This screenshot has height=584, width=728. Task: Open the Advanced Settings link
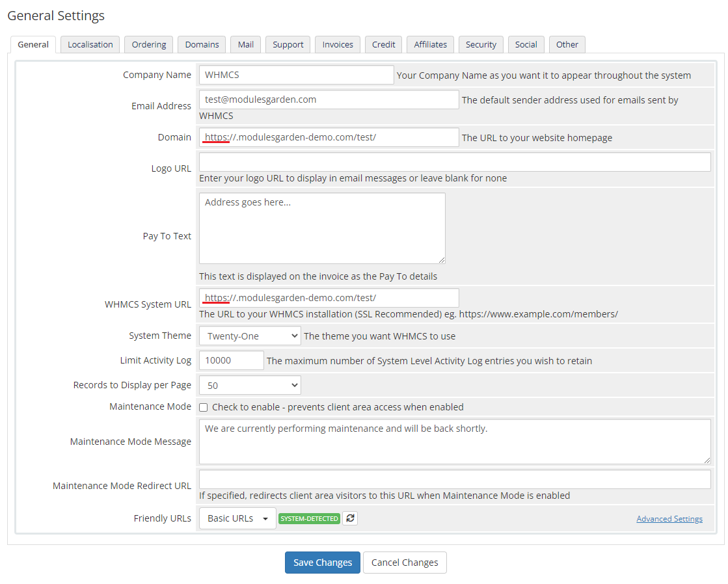669,518
